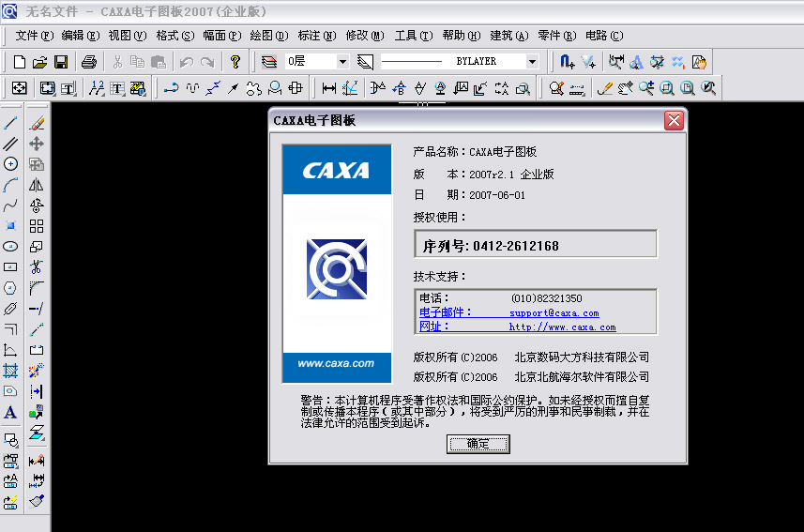
Task: Undo the last action
Action: 186,62
